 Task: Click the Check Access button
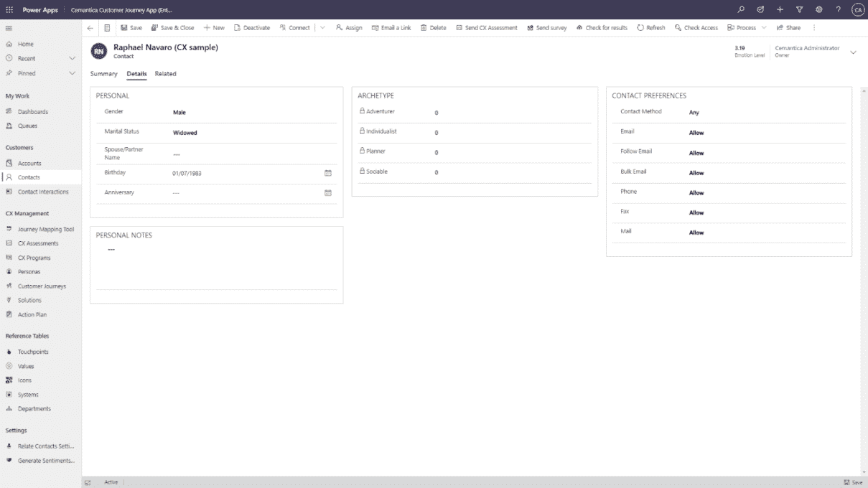pos(696,28)
